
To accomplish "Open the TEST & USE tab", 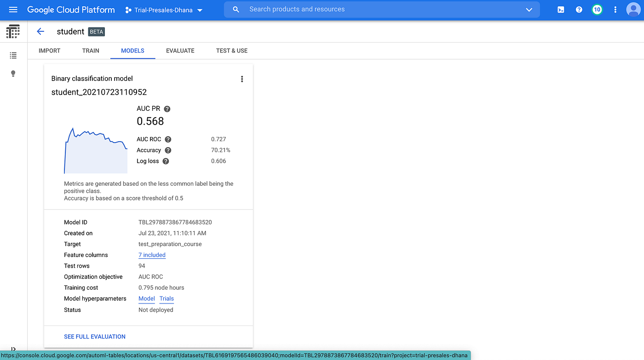I will pyautogui.click(x=231, y=51).
